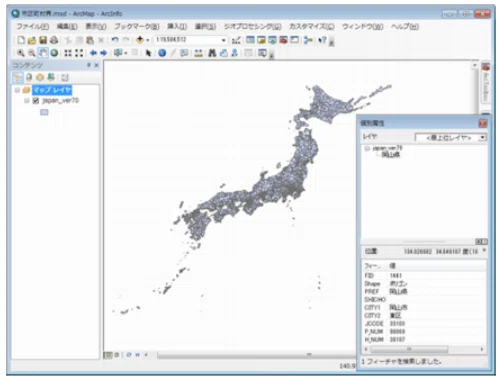Click the JCODE field row
Viewport: 499px width, 378px height.
tap(424, 323)
